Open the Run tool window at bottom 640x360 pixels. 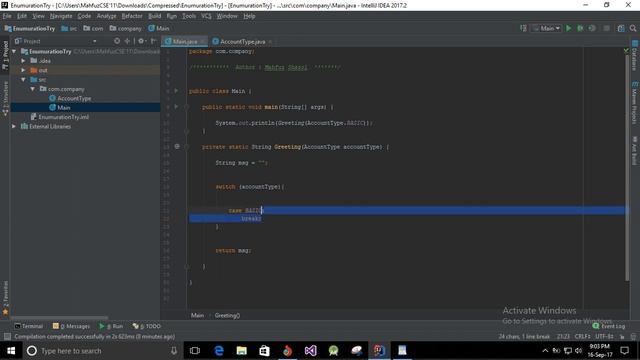pyautogui.click(x=111, y=326)
